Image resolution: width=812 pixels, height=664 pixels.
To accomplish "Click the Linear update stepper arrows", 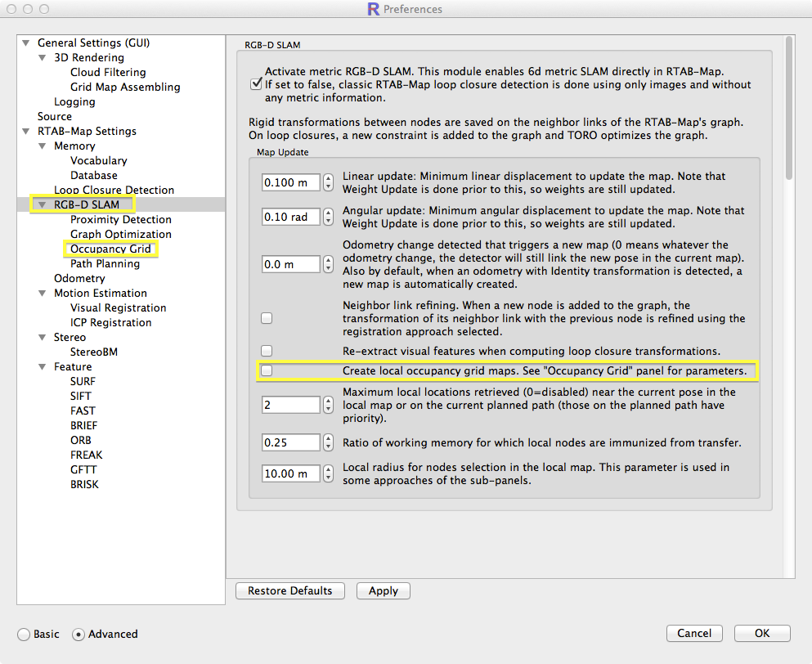I will 329,182.
